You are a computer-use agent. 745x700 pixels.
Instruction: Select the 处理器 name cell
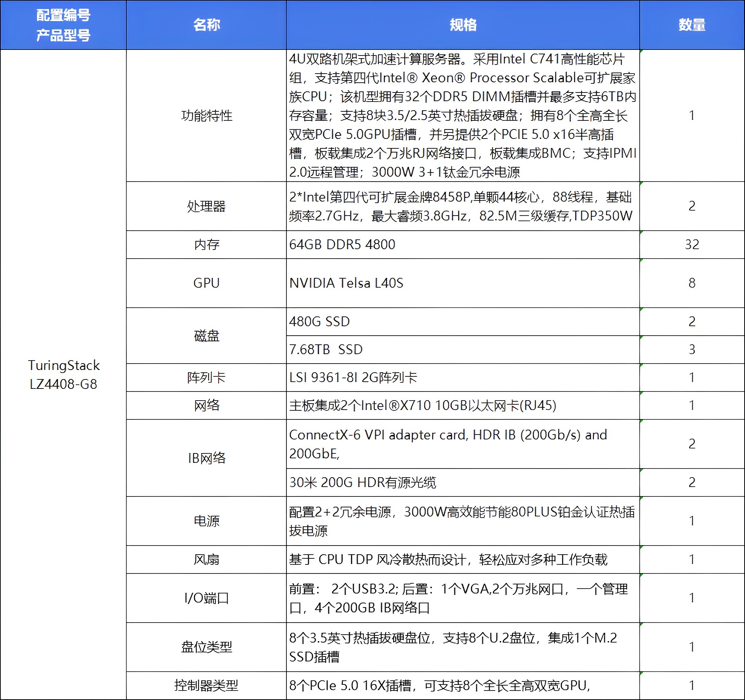pyautogui.click(x=206, y=206)
